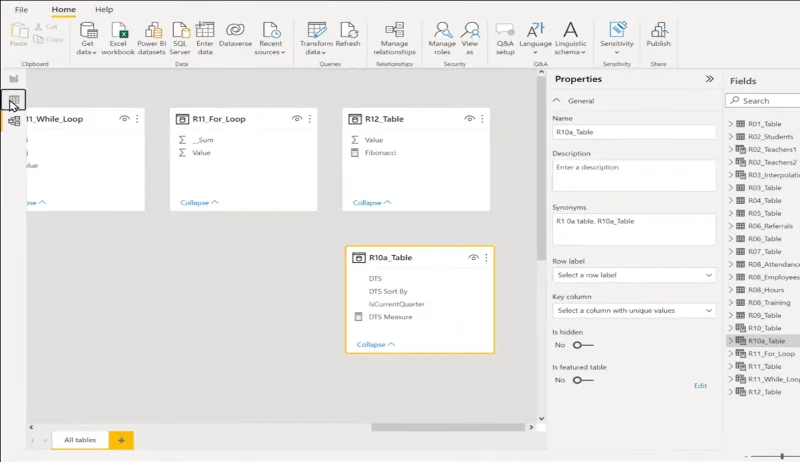Select the All tables layout tab
The image size is (800, 462).
80,440
